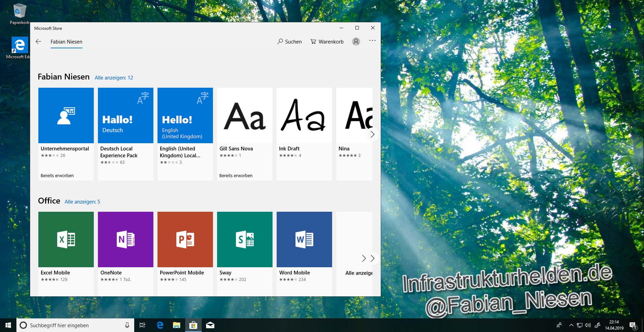
Task: Maximize the Microsoft Store window
Action: pyautogui.click(x=357, y=28)
